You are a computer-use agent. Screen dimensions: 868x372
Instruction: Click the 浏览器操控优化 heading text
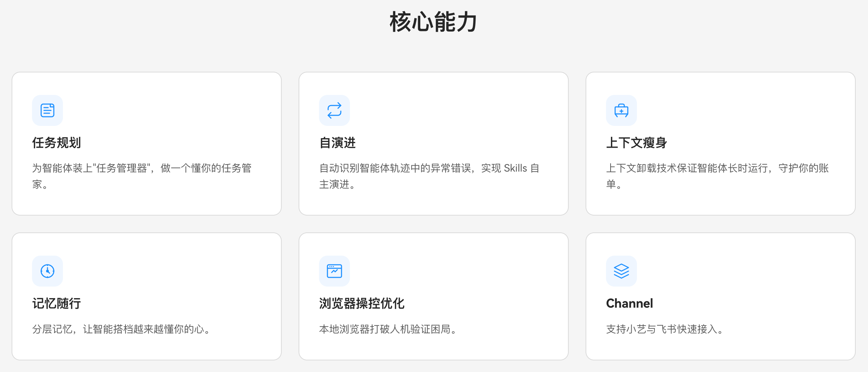[x=362, y=303]
